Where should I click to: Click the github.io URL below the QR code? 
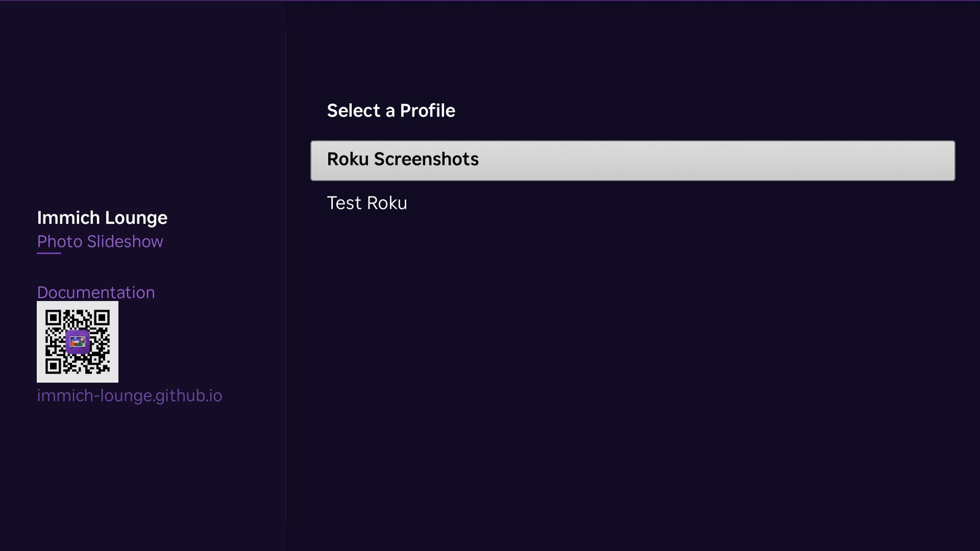coord(130,396)
